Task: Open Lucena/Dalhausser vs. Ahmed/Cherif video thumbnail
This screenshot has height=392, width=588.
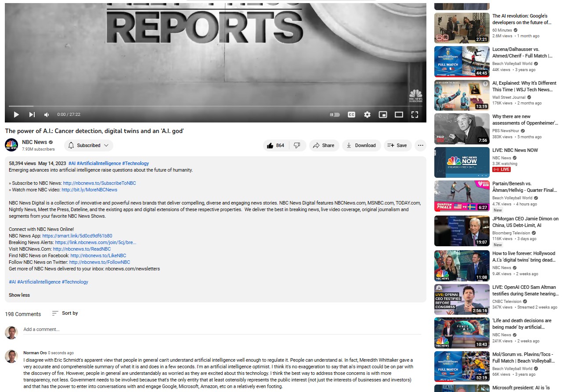Action: tap(462, 62)
